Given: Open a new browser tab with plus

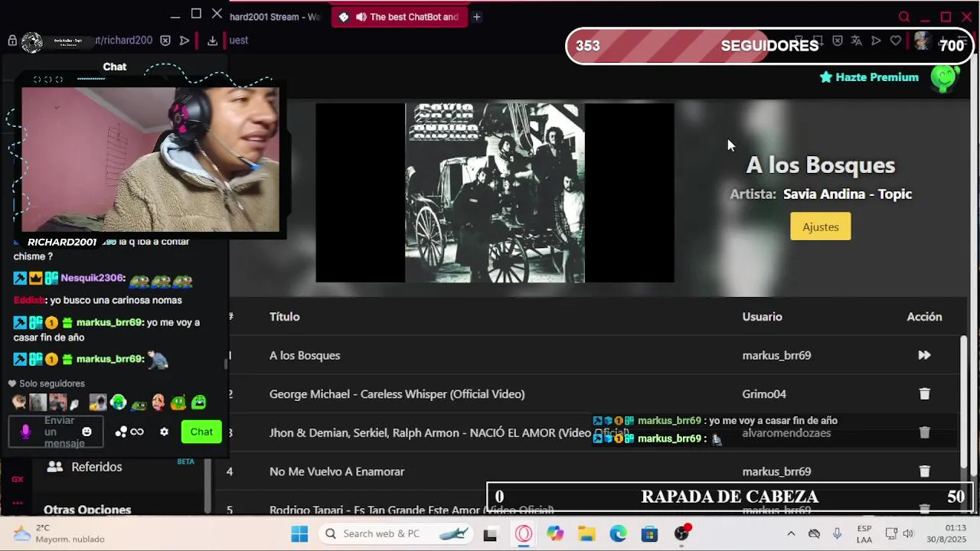Looking at the screenshot, I should point(476,17).
